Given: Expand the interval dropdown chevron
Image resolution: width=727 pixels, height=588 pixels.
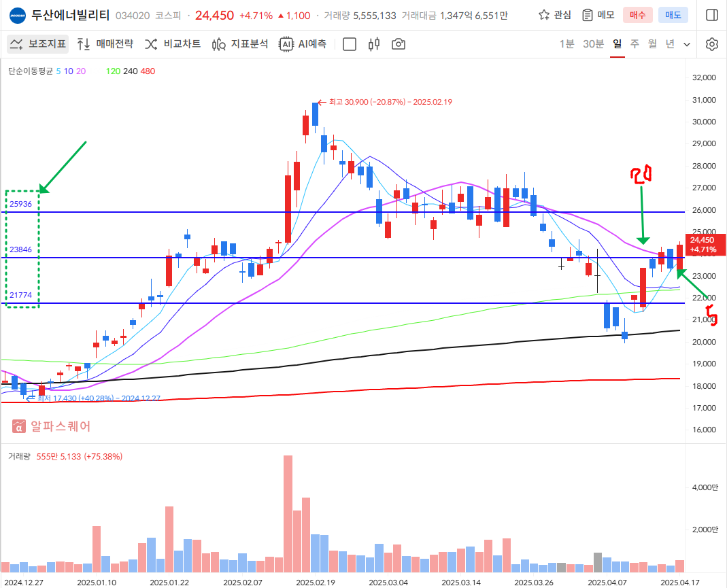Looking at the screenshot, I should pyautogui.click(x=687, y=45).
